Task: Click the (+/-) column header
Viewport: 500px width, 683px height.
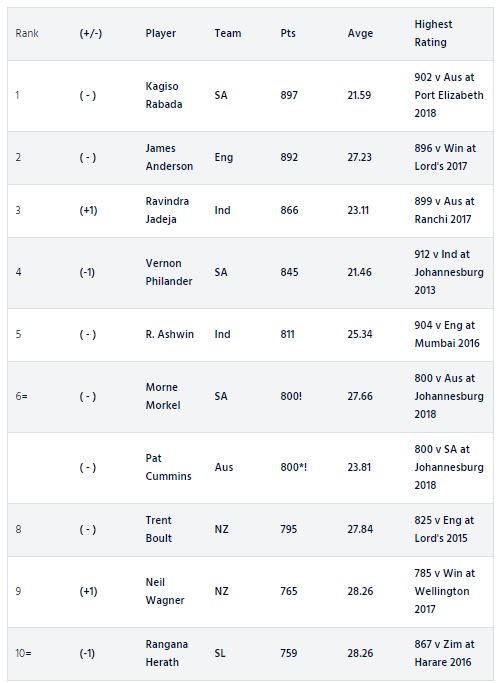Action: coord(91,33)
